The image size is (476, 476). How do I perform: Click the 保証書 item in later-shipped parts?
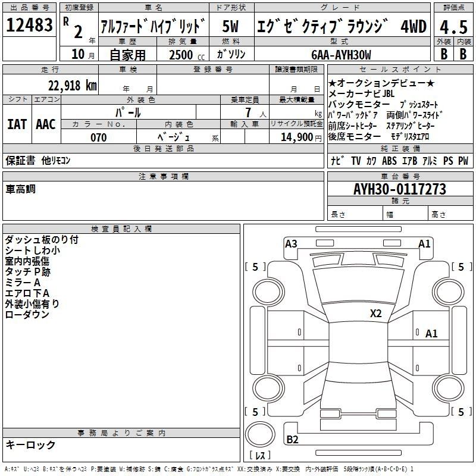click(20, 161)
